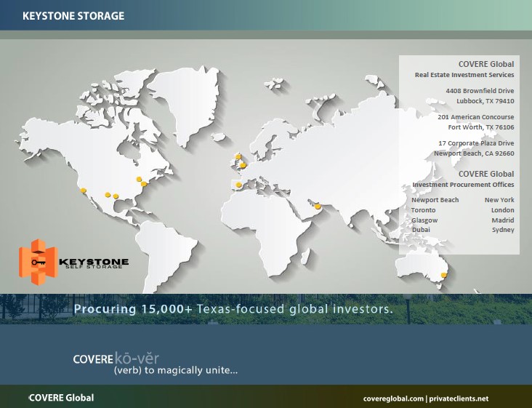Select the Fort Worth map dot in Texas
This screenshot has width=532, height=408.
tap(116, 196)
